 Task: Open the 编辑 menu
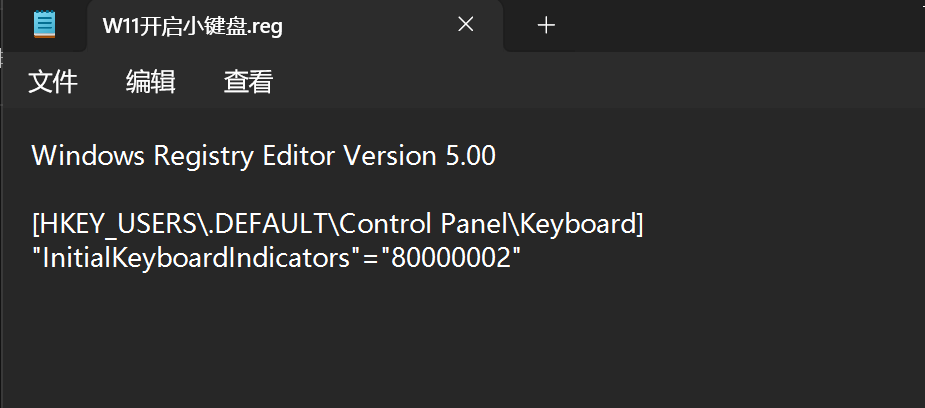151,82
